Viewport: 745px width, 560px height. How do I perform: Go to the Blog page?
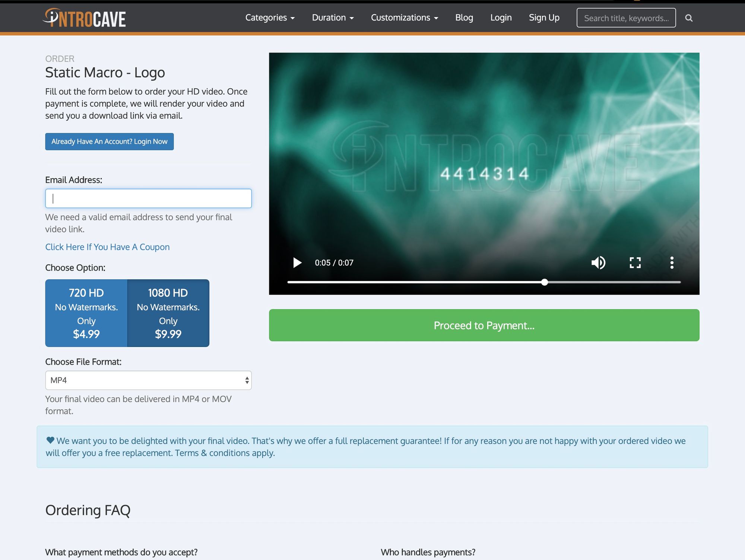click(464, 17)
